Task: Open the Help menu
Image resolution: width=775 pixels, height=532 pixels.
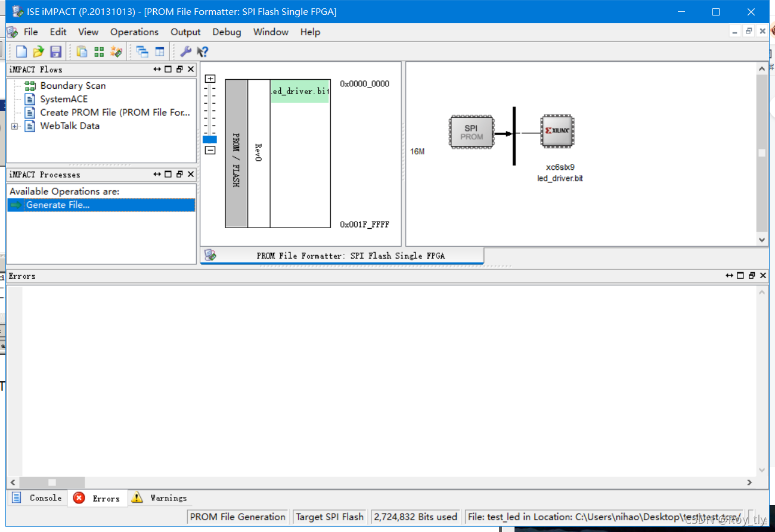Action: click(310, 32)
